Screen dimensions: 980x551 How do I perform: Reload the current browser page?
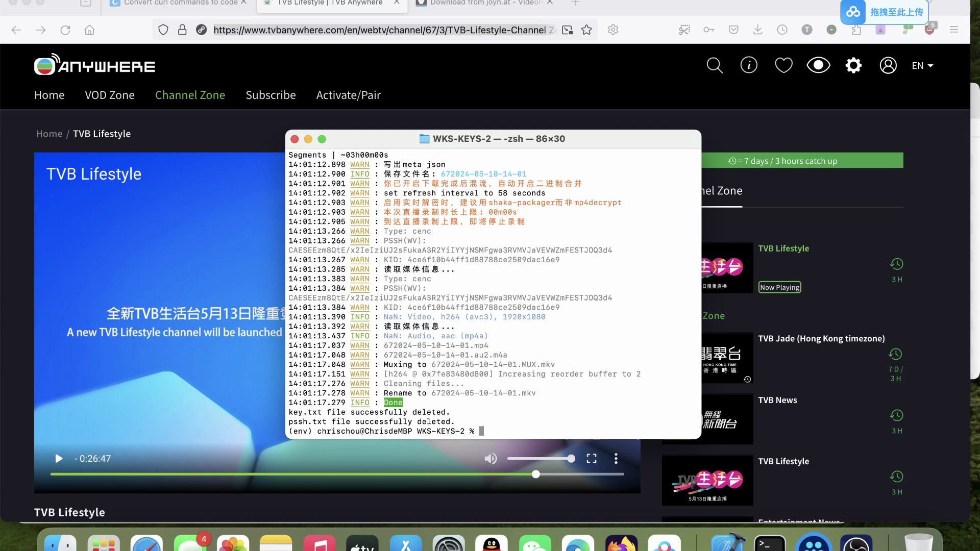pos(65,30)
